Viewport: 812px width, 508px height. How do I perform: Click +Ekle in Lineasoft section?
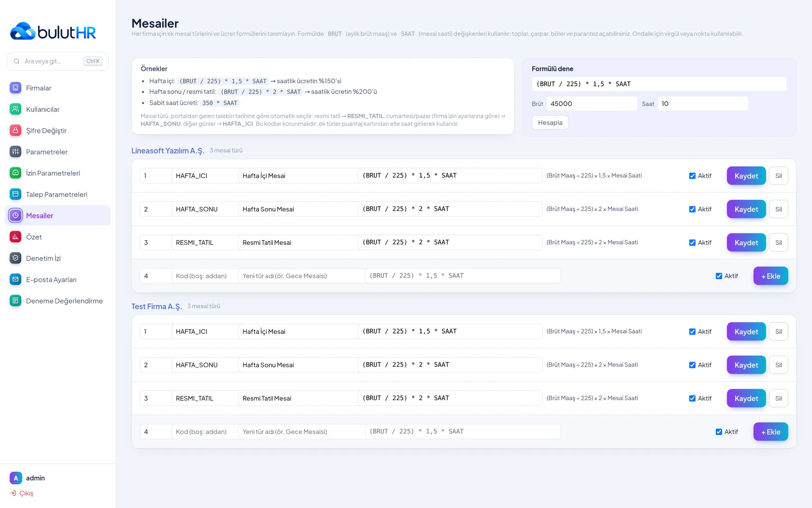[770, 276]
